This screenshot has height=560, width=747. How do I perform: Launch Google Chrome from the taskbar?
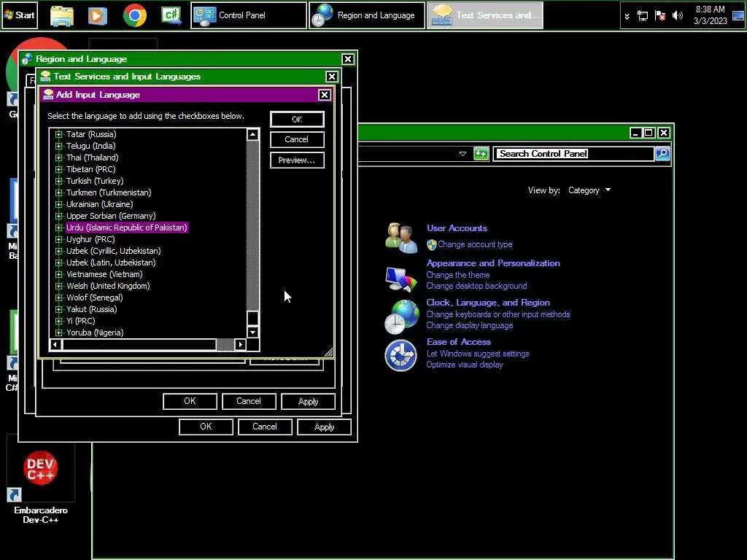tap(135, 16)
